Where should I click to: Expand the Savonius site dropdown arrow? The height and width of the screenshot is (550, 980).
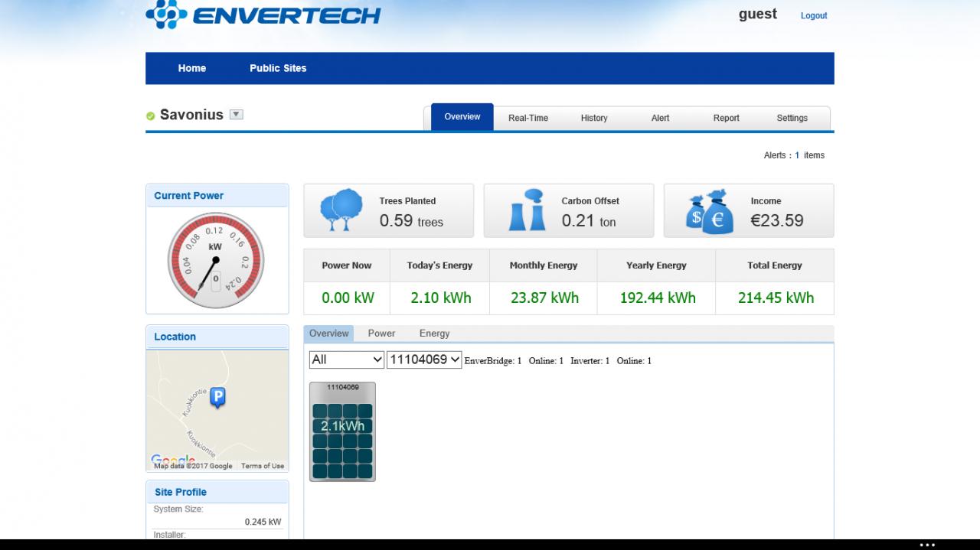click(237, 115)
